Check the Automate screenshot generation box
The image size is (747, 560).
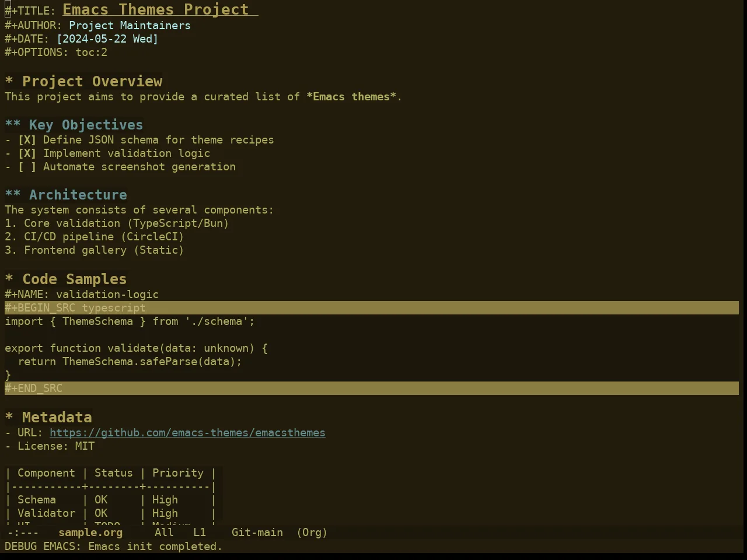click(x=27, y=167)
